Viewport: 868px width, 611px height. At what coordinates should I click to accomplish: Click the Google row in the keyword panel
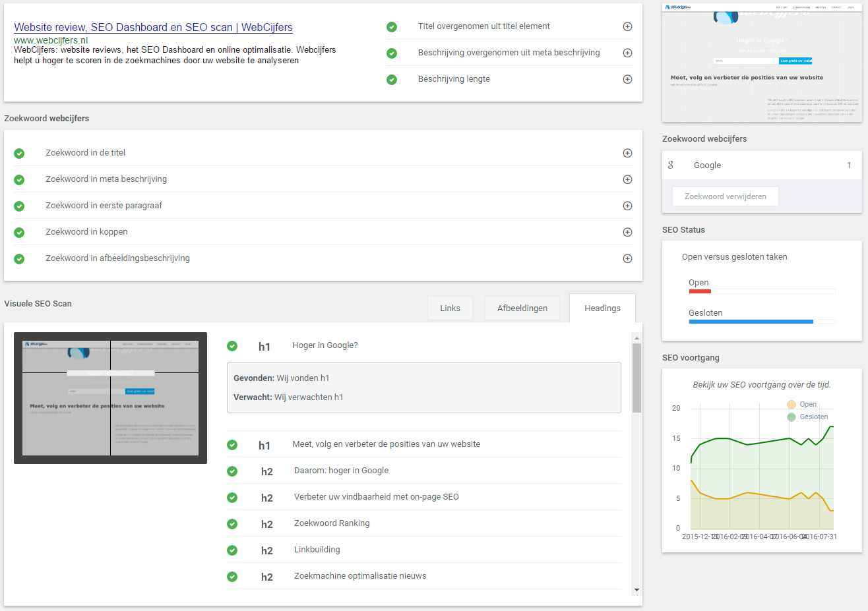point(762,165)
